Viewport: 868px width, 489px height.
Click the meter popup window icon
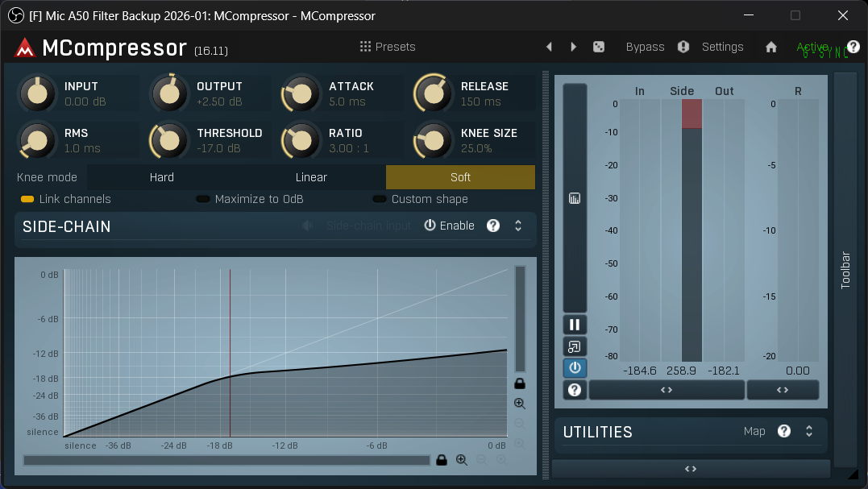click(575, 347)
